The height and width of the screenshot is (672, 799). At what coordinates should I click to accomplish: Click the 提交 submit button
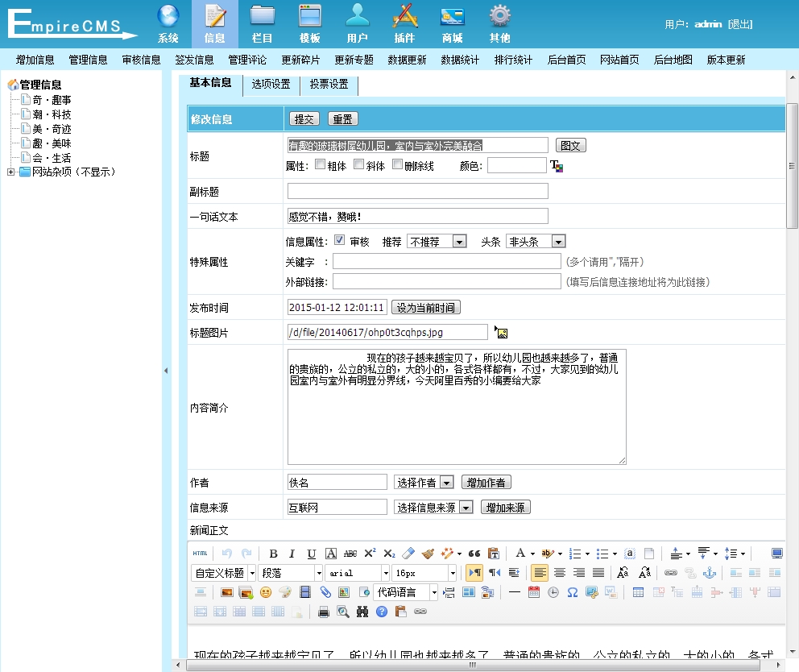(304, 119)
